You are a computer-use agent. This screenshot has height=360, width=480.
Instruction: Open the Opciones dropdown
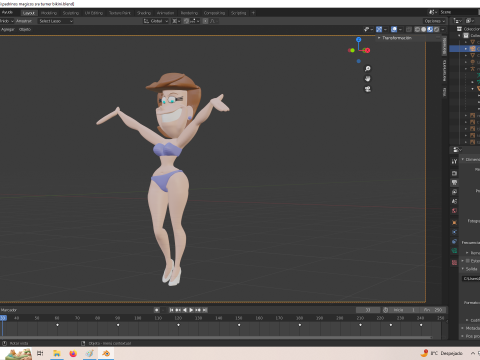435,21
